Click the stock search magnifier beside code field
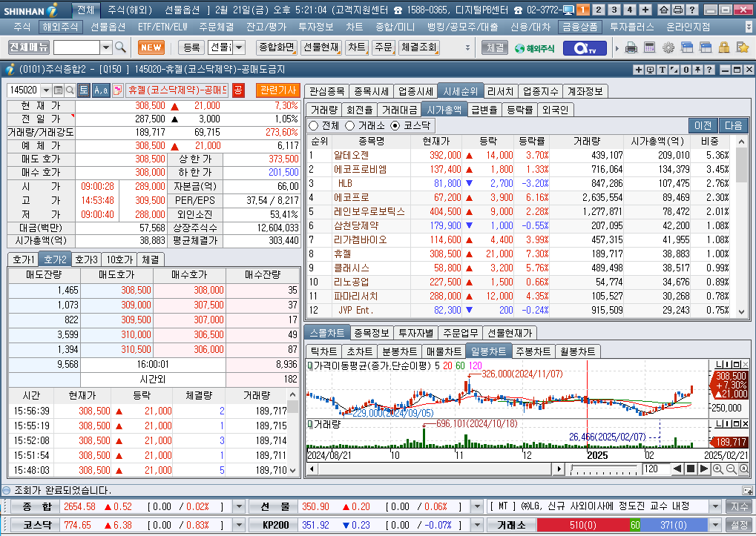756x536 pixels. 70,90
